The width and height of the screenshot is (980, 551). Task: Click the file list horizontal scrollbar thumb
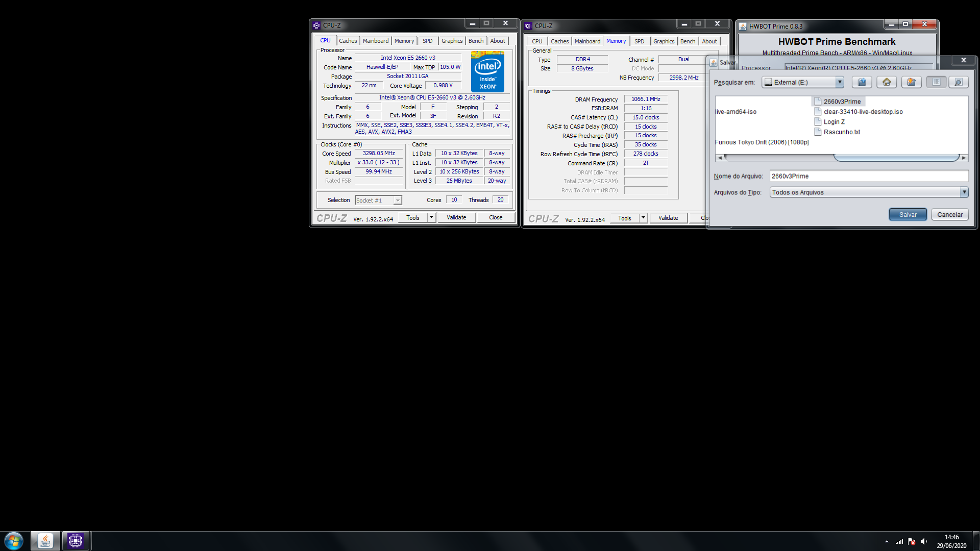click(x=896, y=158)
